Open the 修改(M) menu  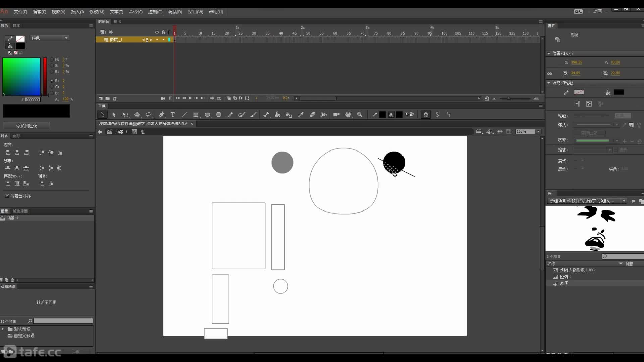click(x=97, y=12)
